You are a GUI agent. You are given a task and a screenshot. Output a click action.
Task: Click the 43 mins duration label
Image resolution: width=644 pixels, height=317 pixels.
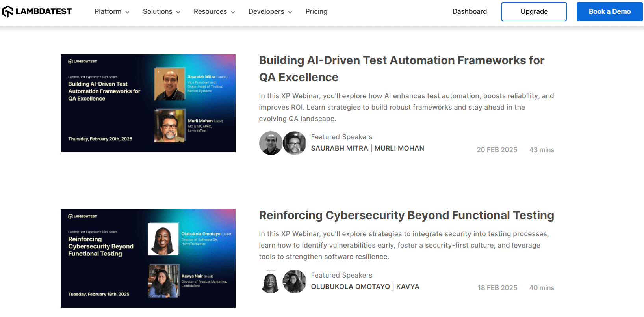[x=542, y=150]
